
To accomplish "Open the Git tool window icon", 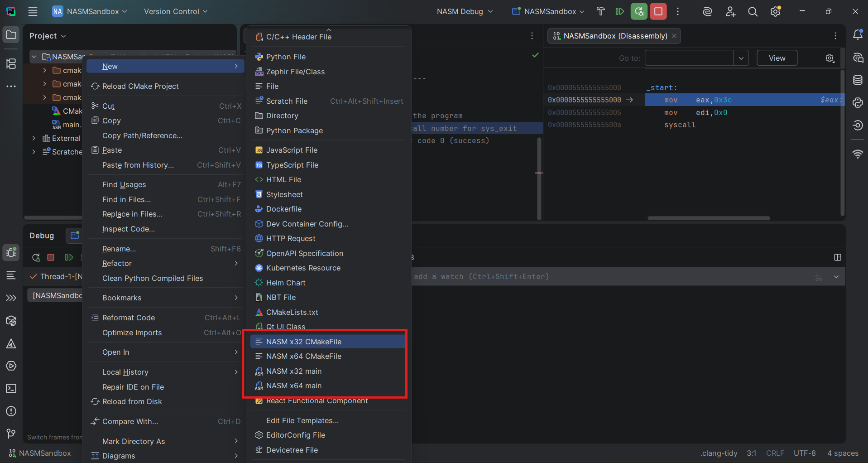I will pyautogui.click(x=11, y=434).
